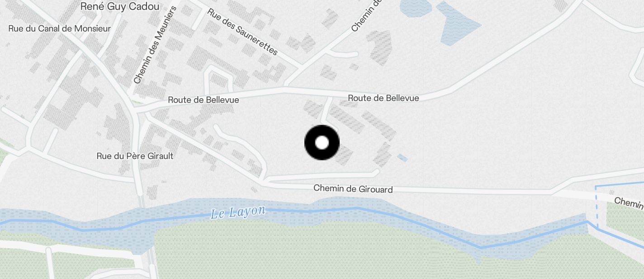Click the Rue du Canal de Monsieur label

click(x=60, y=29)
